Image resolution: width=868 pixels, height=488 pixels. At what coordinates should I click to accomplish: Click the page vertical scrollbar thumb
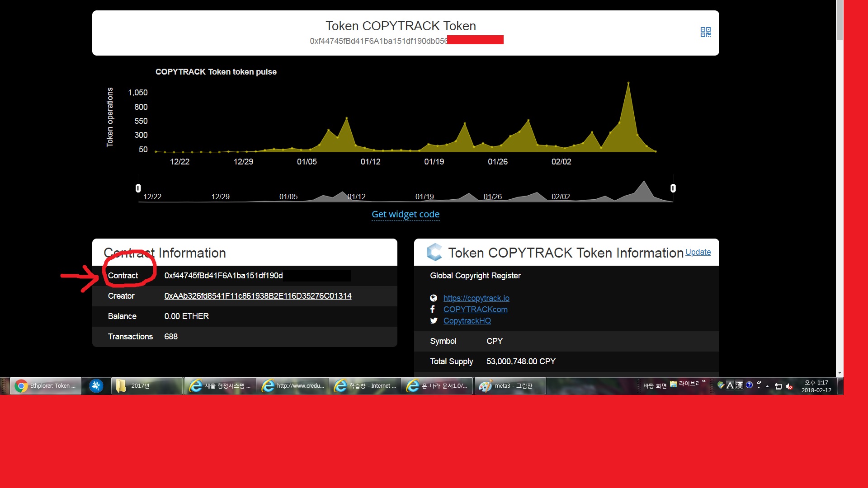click(840, 20)
